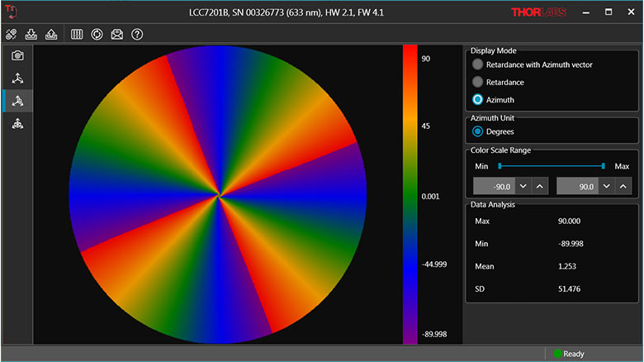Click the connect device plug icon

[x=12, y=34]
